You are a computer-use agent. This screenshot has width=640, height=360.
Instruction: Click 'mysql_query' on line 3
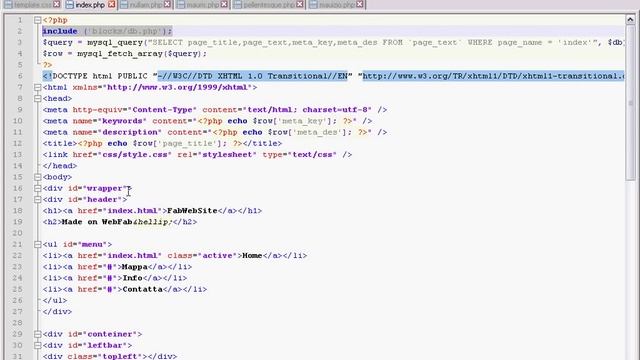(115, 42)
